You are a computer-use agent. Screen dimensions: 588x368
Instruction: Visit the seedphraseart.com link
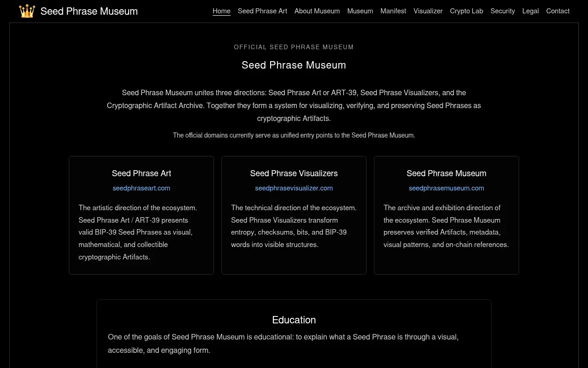[141, 188]
